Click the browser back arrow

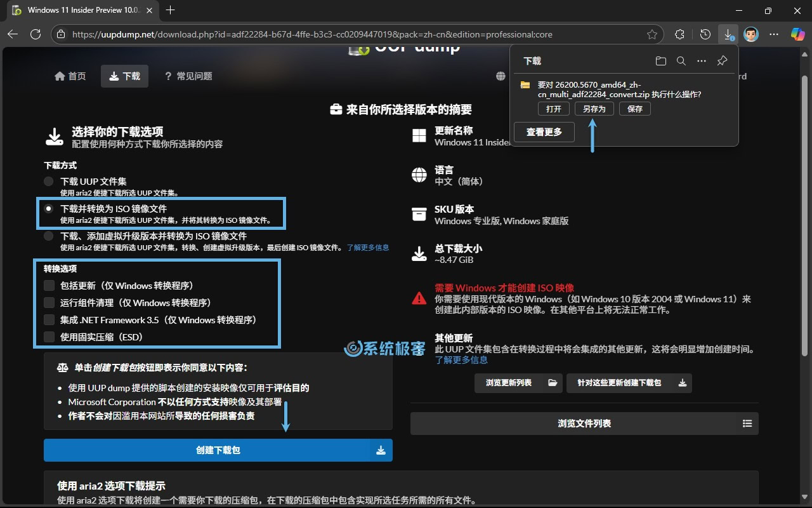(12, 34)
